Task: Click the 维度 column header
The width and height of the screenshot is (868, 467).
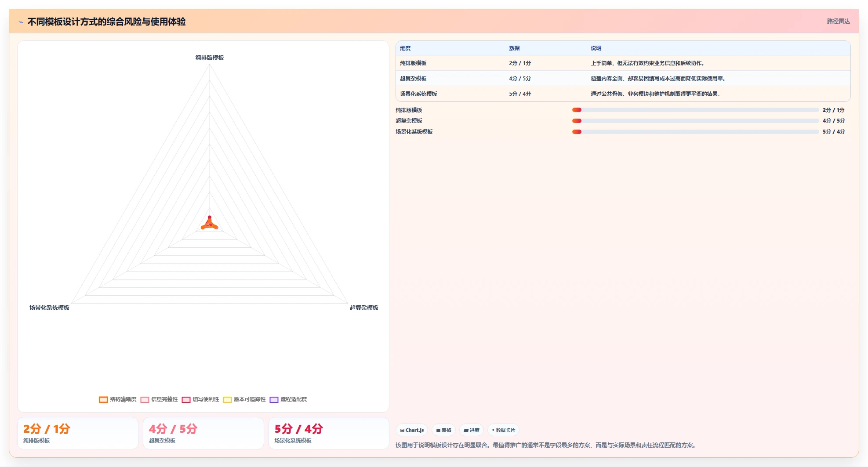Action: (405, 48)
